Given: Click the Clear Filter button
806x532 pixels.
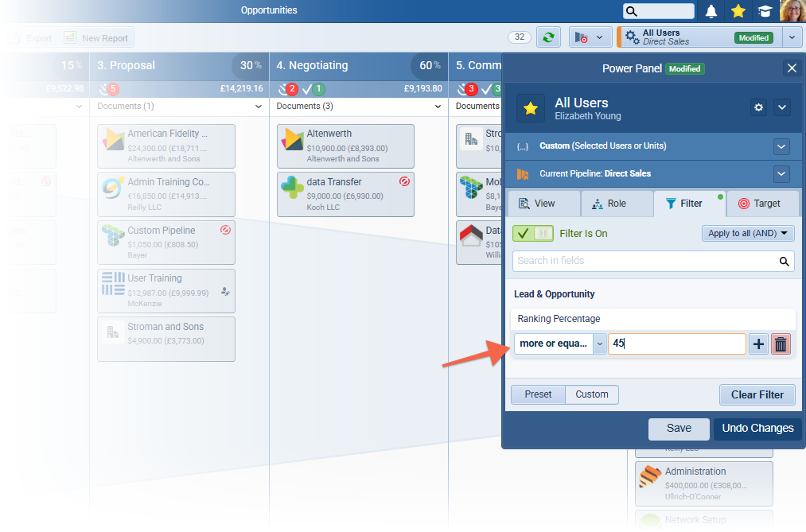Looking at the screenshot, I should coord(757,394).
